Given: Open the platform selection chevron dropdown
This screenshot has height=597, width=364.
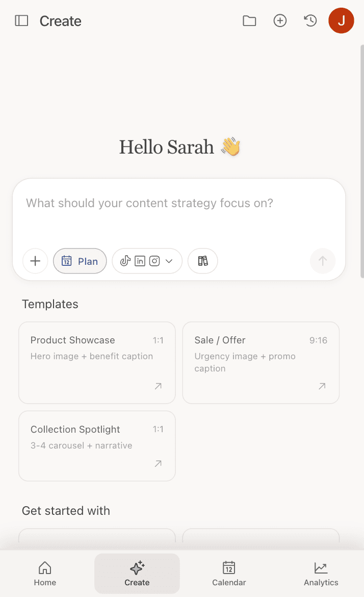Looking at the screenshot, I should point(168,261).
